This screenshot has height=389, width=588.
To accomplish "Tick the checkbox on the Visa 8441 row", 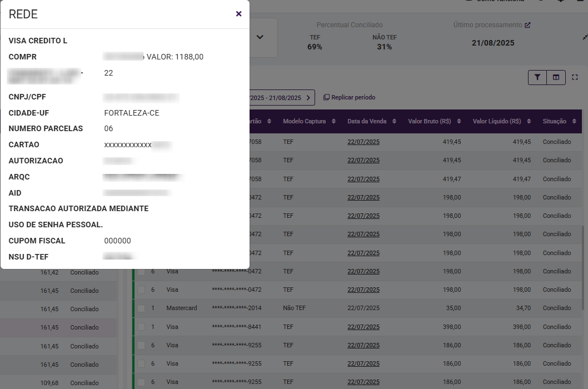I will 141,327.
